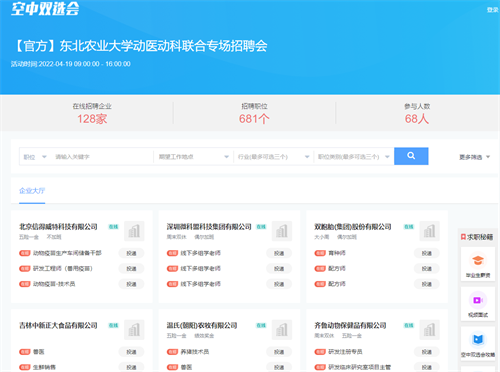Click the 128家 online companies count
The image size is (500, 372).
tap(92, 119)
